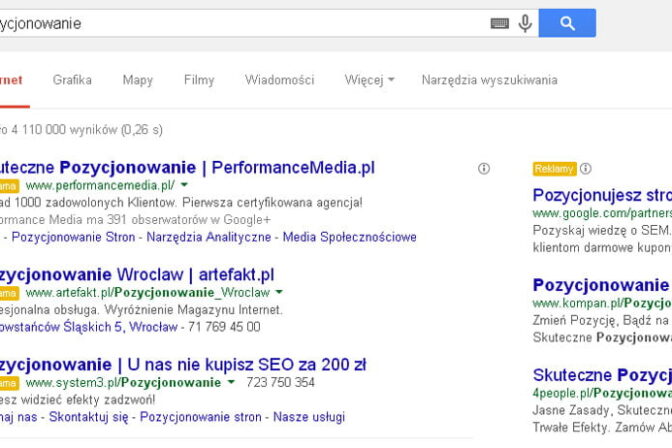Screen dimensions: 672x448
Task: Follow the Nasze usługi sitelink
Action: coord(309,417)
